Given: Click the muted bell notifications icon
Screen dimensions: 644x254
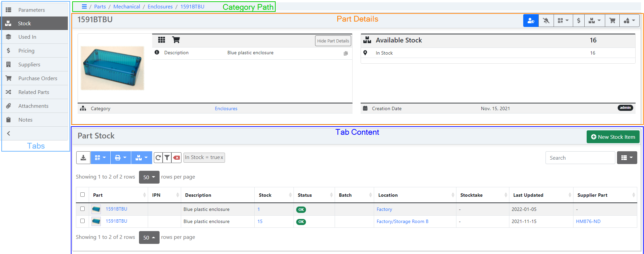Looking at the screenshot, I should (x=546, y=21).
